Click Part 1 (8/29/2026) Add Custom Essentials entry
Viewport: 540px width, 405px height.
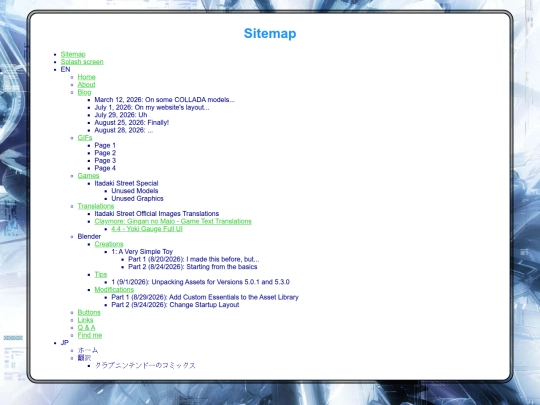click(x=205, y=297)
